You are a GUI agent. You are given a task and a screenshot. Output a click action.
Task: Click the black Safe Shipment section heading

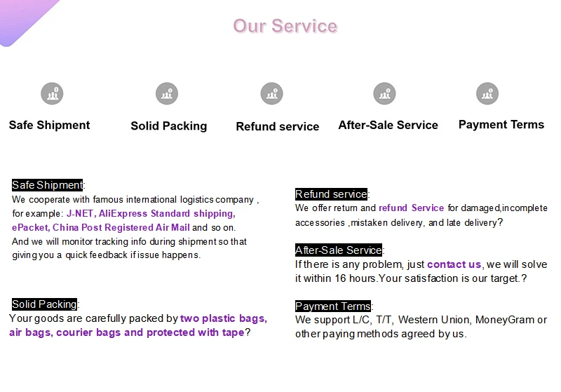pyautogui.click(x=47, y=185)
